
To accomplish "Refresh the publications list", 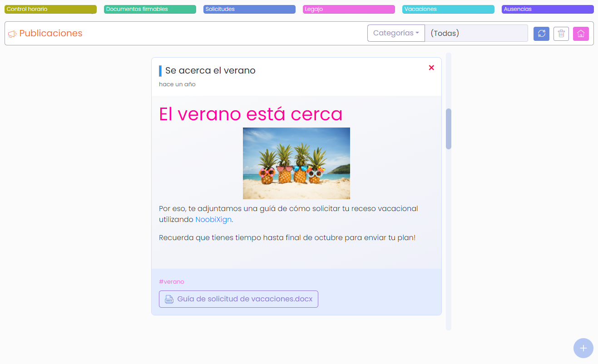I will click(541, 33).
